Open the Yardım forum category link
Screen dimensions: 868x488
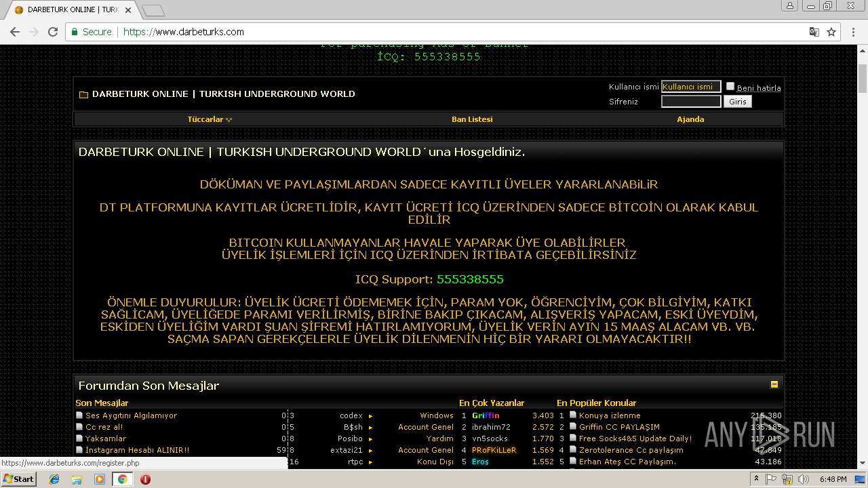(x=440, y=439)
